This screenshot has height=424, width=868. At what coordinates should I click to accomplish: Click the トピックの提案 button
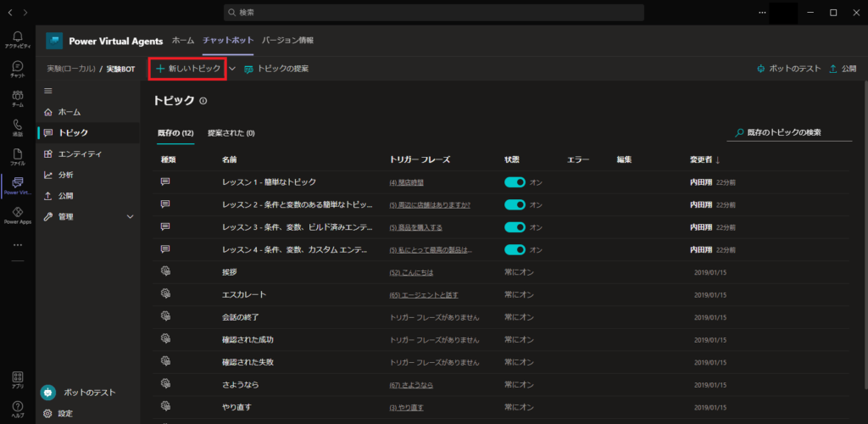coord(276,69)
